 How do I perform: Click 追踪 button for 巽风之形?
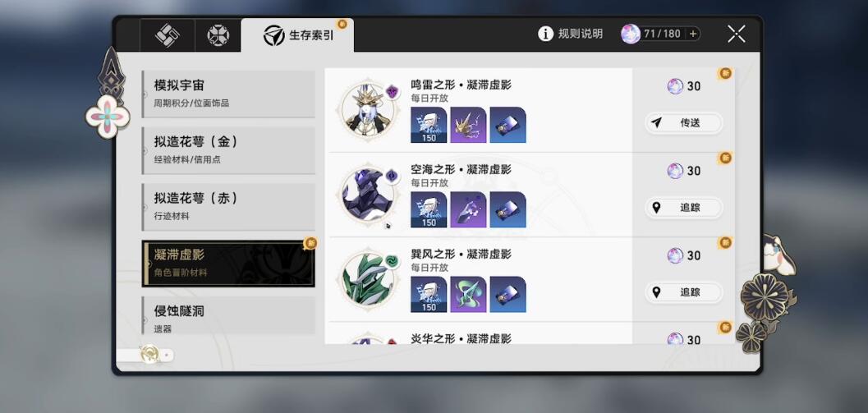coord(684,292)
